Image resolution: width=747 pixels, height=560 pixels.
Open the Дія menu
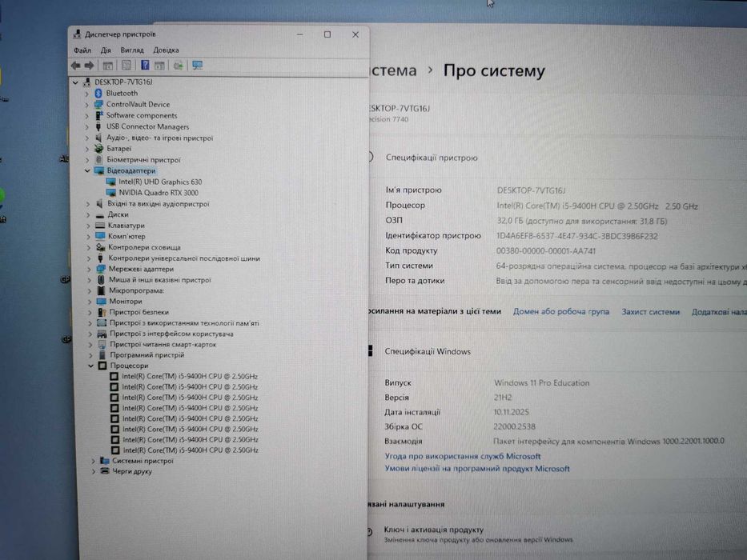click(106, 50)
